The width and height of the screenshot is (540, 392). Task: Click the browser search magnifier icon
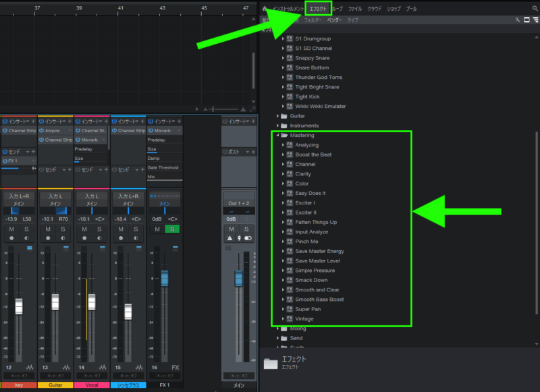[535, 9]
